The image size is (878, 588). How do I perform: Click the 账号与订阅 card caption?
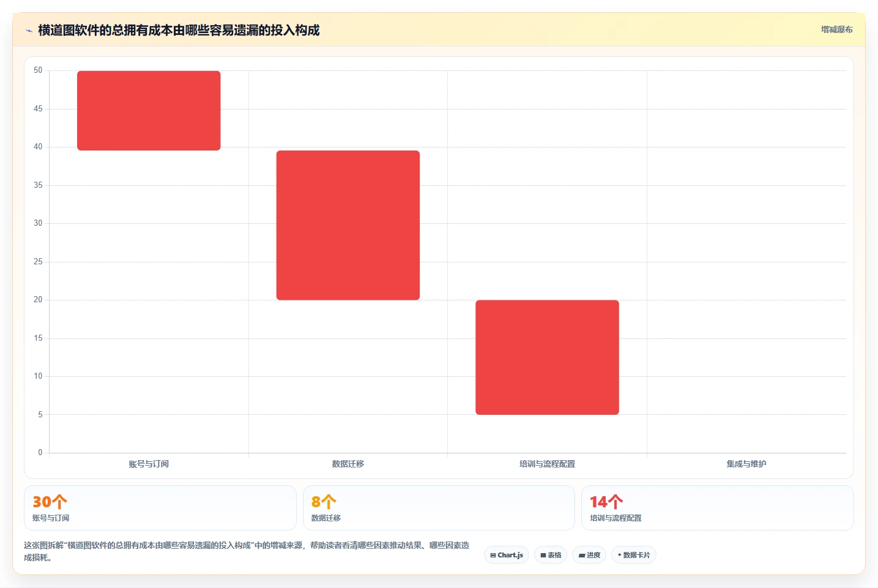(51, 518)
